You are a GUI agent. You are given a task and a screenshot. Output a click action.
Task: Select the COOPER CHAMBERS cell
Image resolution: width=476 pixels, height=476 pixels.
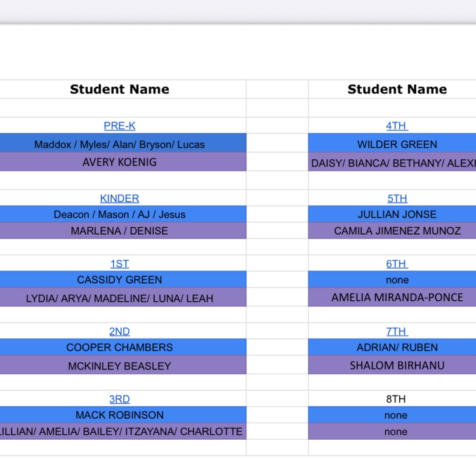pos(119,347)
